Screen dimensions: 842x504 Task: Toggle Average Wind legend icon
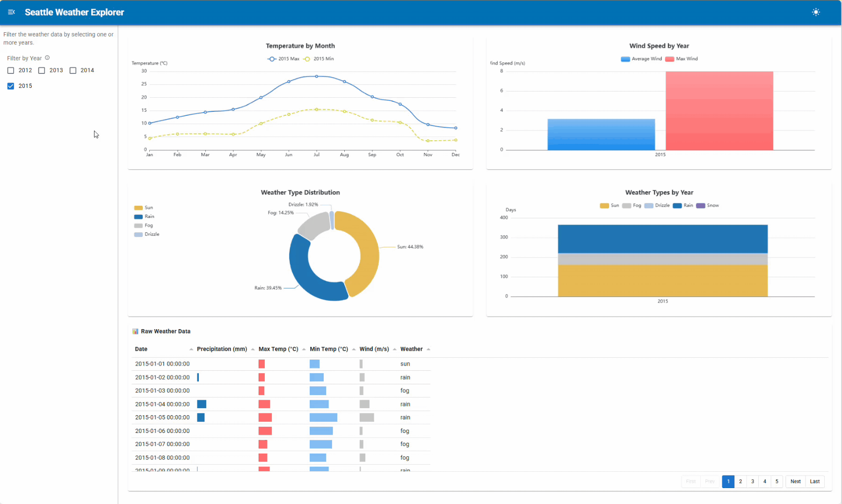coord(625,59)
